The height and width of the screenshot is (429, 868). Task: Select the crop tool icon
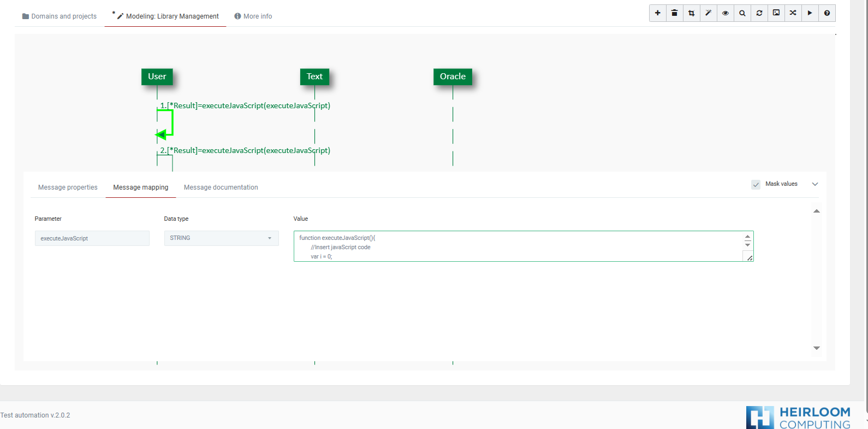click(692, 13)
